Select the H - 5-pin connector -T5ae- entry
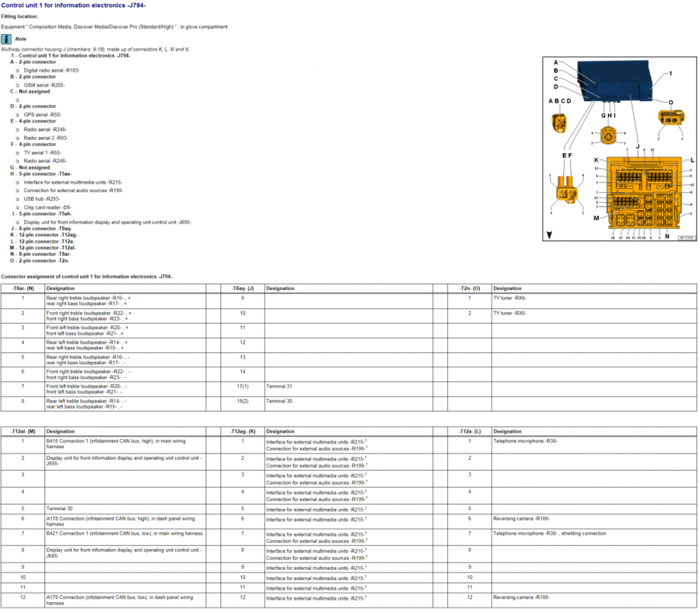The height and width of the screenshot is (613, 700). coord(40,173)
